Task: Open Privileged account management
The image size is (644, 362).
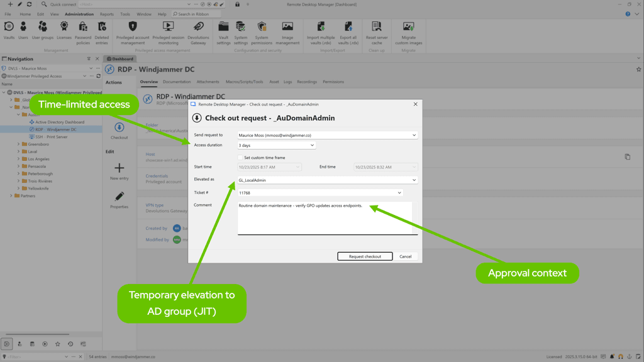Action: pos(132,31)
